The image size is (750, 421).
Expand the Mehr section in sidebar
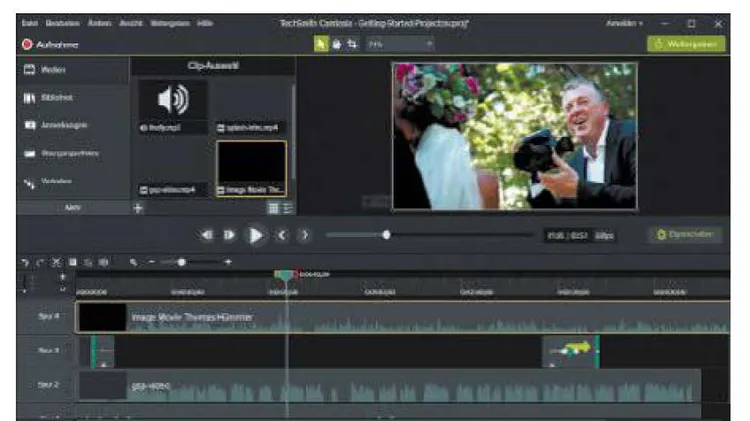coord(73,208)
